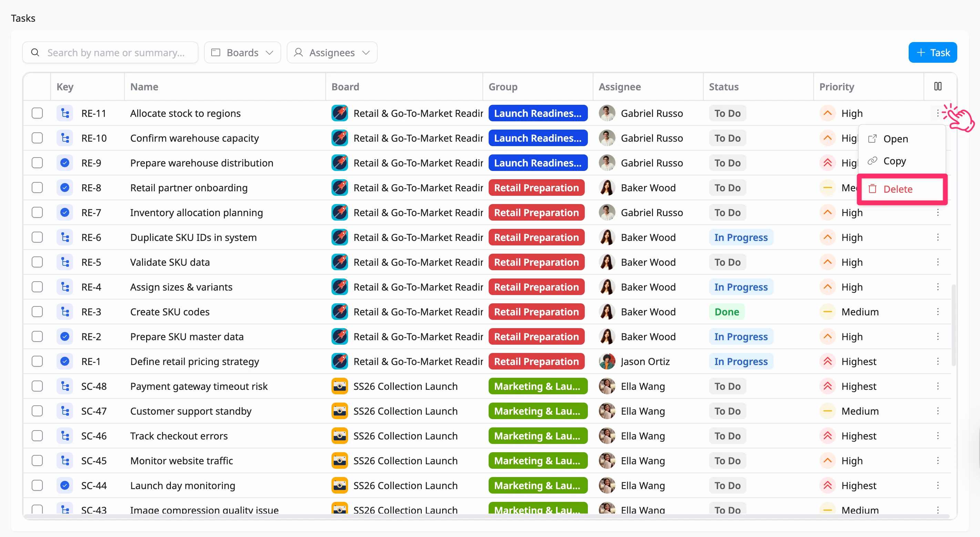
Task: Click the Highest priority icon for RE-1
Action: [827, 362]
